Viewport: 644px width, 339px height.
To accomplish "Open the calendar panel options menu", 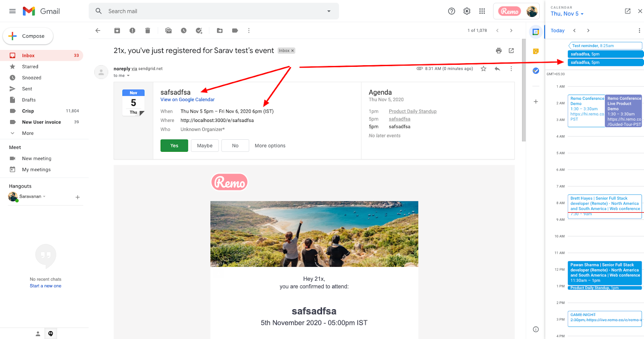I will pos(639,31).
